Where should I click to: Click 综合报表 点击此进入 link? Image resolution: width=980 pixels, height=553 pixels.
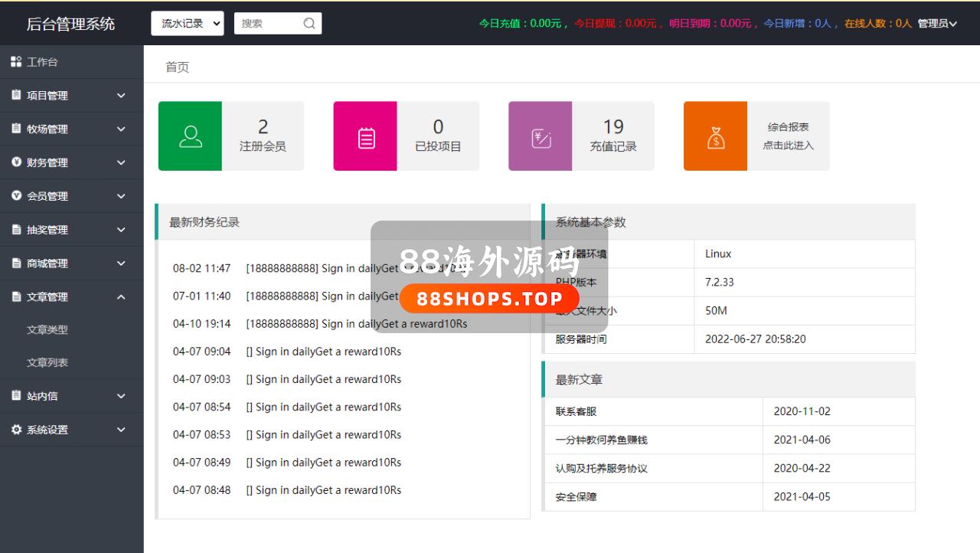click(x=788, y=136)
